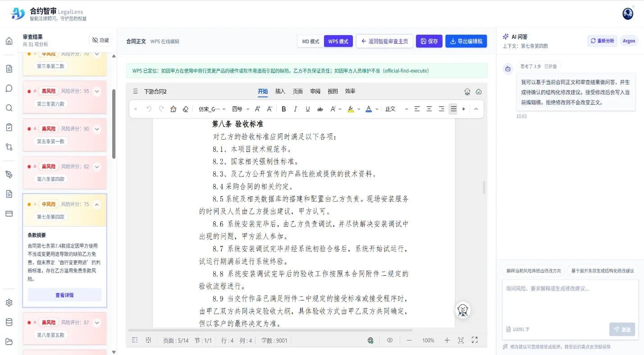Open the document outline icon in status bar
This screenshot has height=355, width=644.
click(135, 340)
